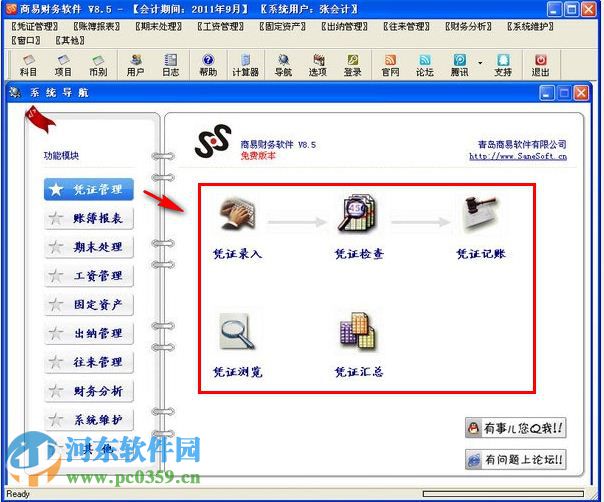
Task: Select the 期末处理 module in sidebar
Action: click(x=89, y=247)
